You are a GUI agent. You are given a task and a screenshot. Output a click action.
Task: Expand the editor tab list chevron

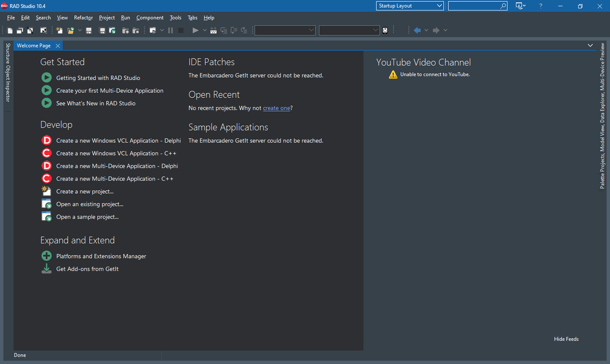click(x=590, y=46)
